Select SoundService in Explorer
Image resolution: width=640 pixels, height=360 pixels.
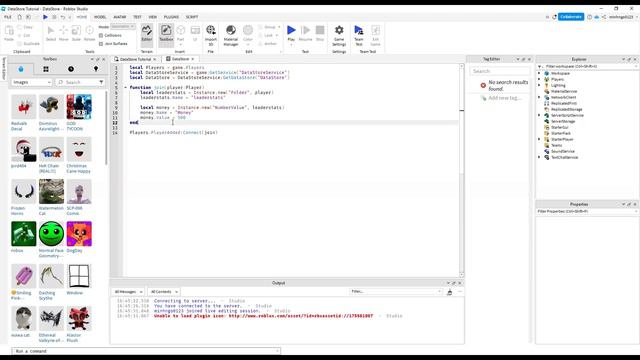coord(562,151)
